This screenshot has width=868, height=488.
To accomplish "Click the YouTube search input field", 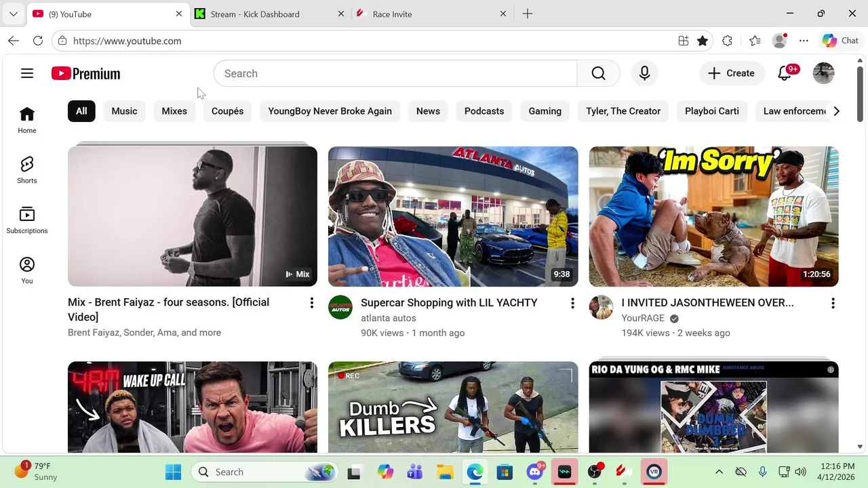I will pos(395,73).
